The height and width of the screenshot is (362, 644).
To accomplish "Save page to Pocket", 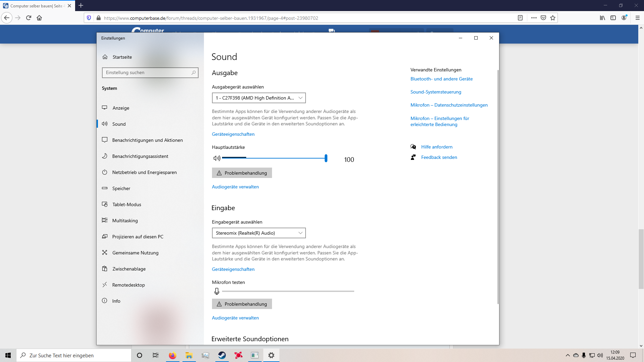I will 543,18.
